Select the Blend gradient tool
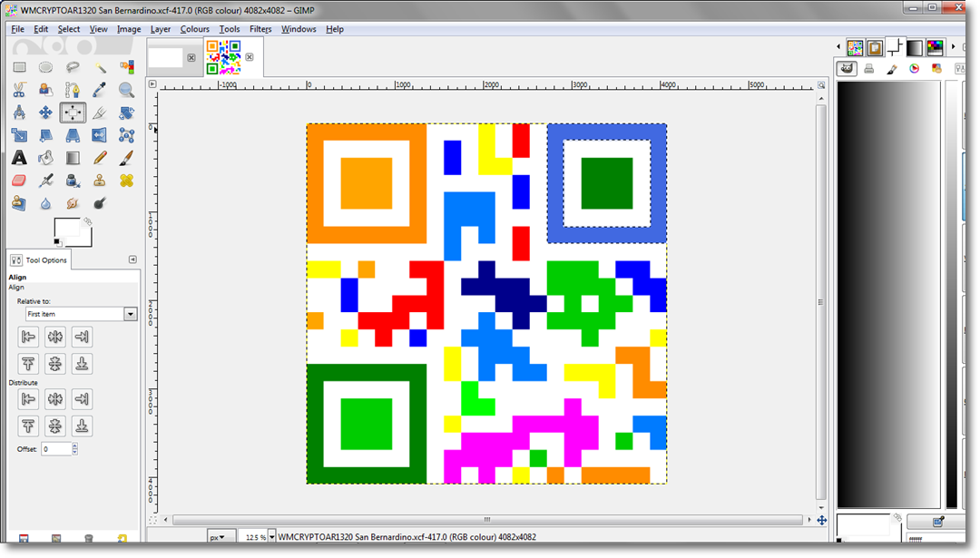This screenshot has width=980, height=558. tap(73, 158)
